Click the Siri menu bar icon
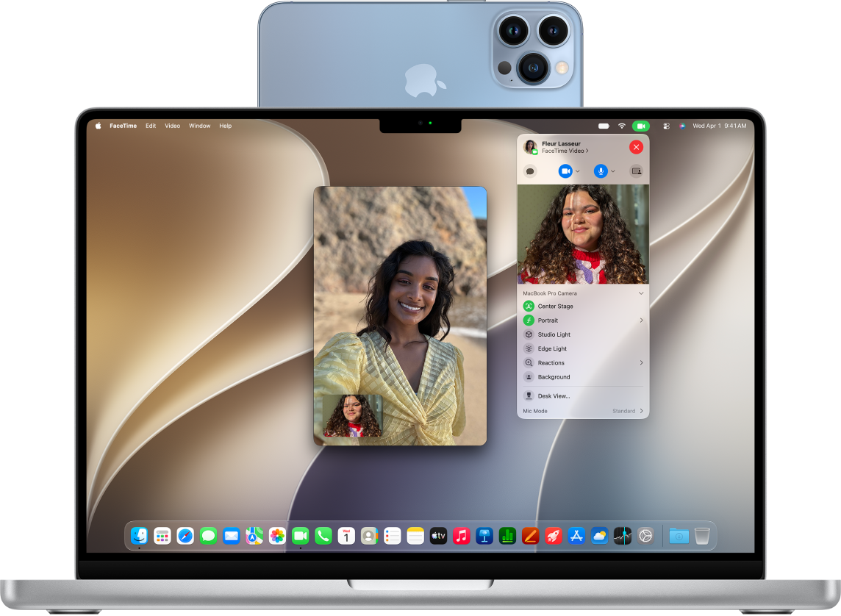This screenshot has height=616, width=841. click(x=682, y=126)
